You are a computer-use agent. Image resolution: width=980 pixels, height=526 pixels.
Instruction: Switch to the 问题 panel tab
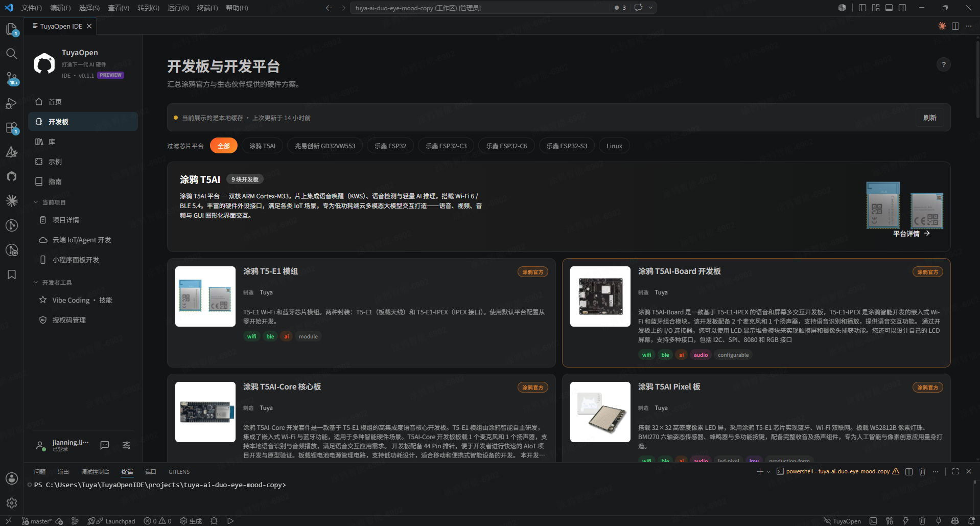click(x=40, y=471)
